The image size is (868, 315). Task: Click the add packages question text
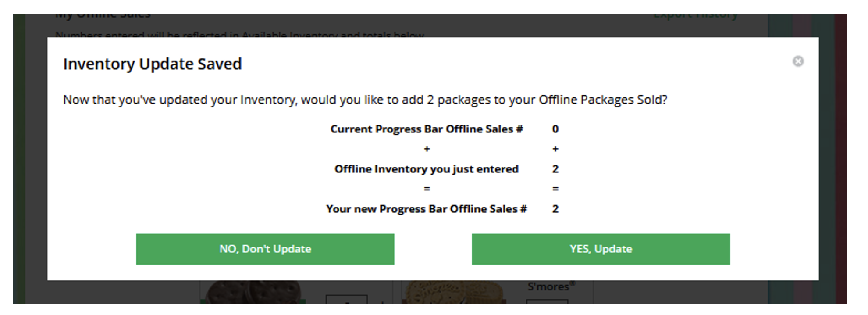[365, 100]
